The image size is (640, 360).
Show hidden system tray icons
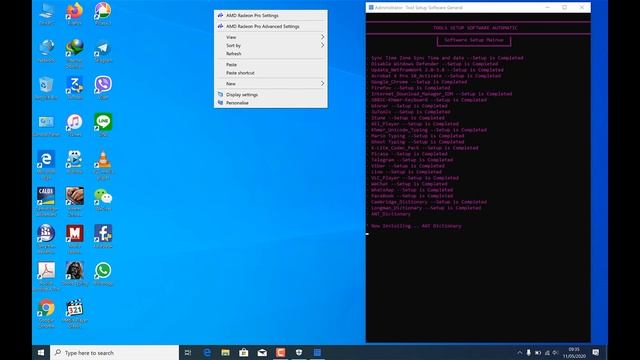coord(520,353)
